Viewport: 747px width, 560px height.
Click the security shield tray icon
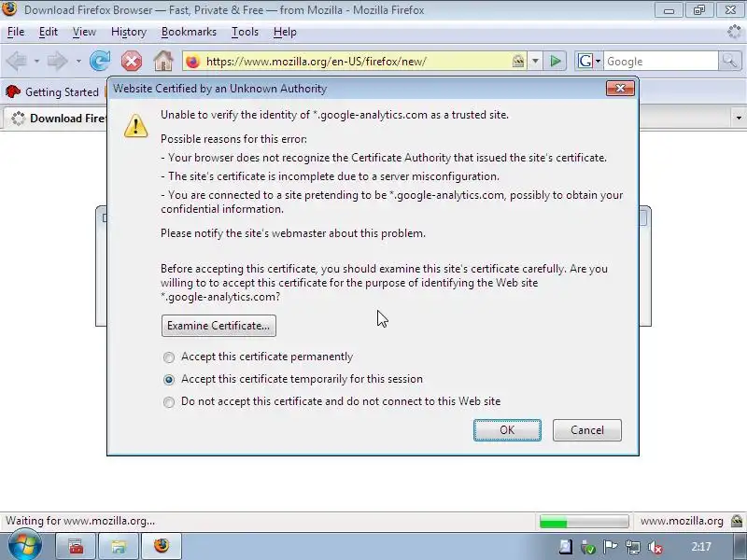pyautogui.click(x=588, y=547)
